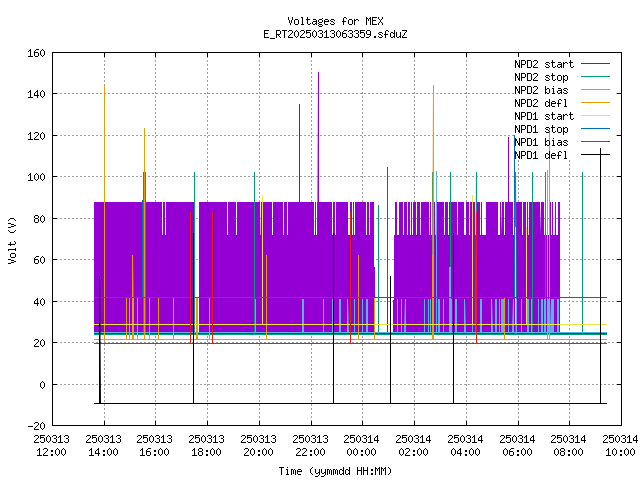Click the 'NPD2 bias' legend label

coord(541,90)
